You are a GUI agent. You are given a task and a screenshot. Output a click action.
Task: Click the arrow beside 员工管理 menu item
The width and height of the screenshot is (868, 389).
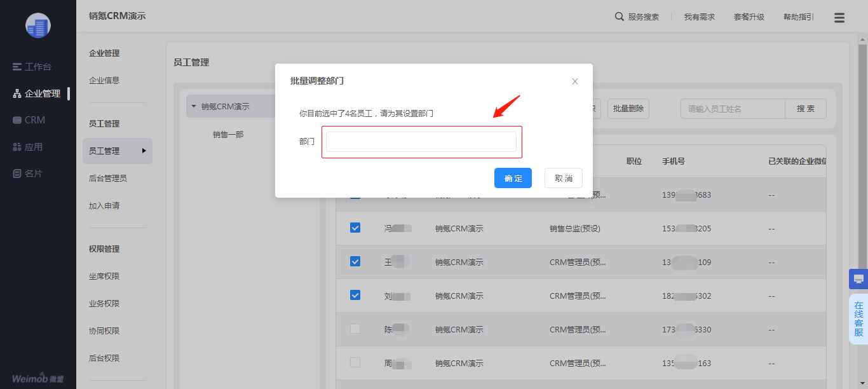click(x=144, y=151)
